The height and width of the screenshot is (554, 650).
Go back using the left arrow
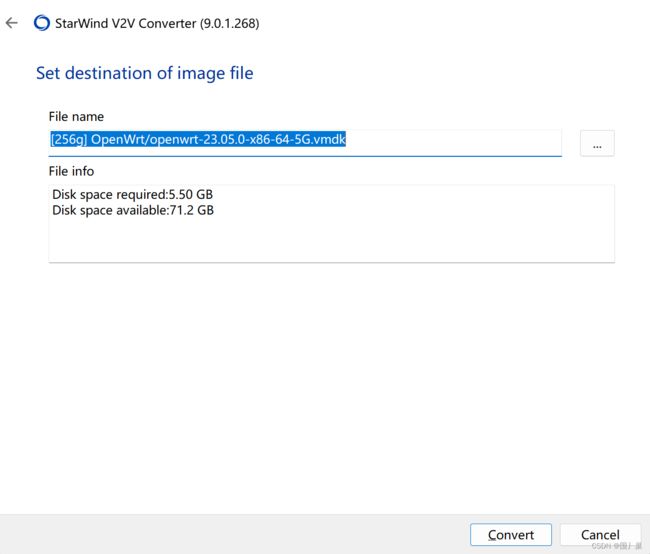pos(12,23)
